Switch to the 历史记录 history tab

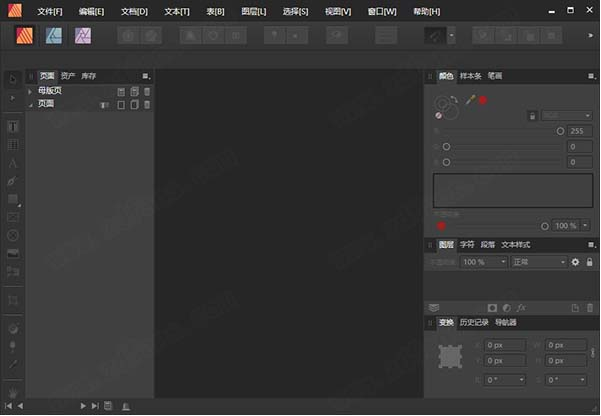(x=476, y=322)
